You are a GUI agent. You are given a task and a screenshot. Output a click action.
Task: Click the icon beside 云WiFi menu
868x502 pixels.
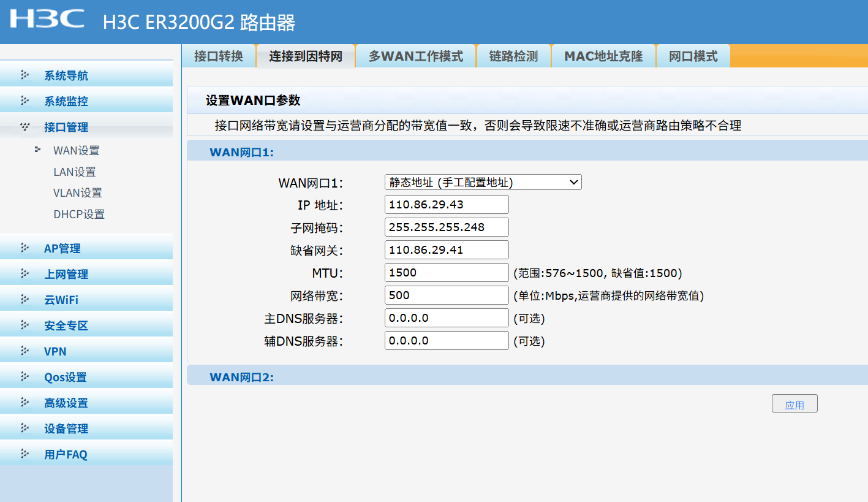point(25,300)
